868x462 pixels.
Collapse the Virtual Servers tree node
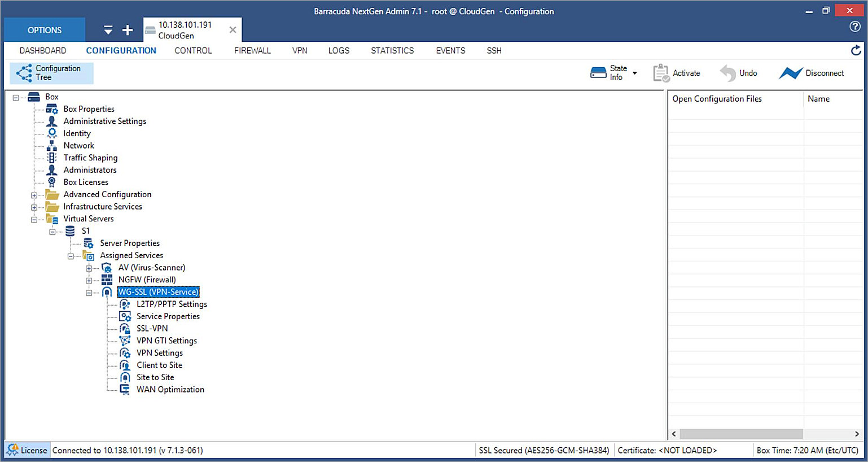coord(34,219)
